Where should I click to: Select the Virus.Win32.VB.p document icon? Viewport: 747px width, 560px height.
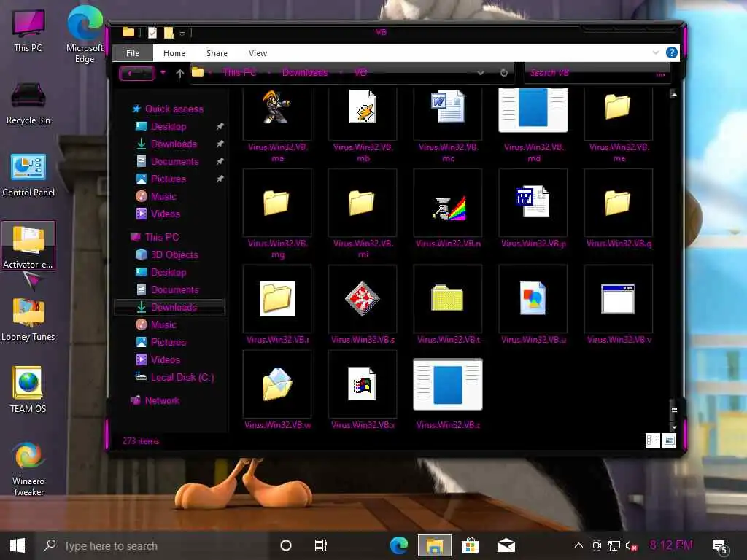click(533, 202)
